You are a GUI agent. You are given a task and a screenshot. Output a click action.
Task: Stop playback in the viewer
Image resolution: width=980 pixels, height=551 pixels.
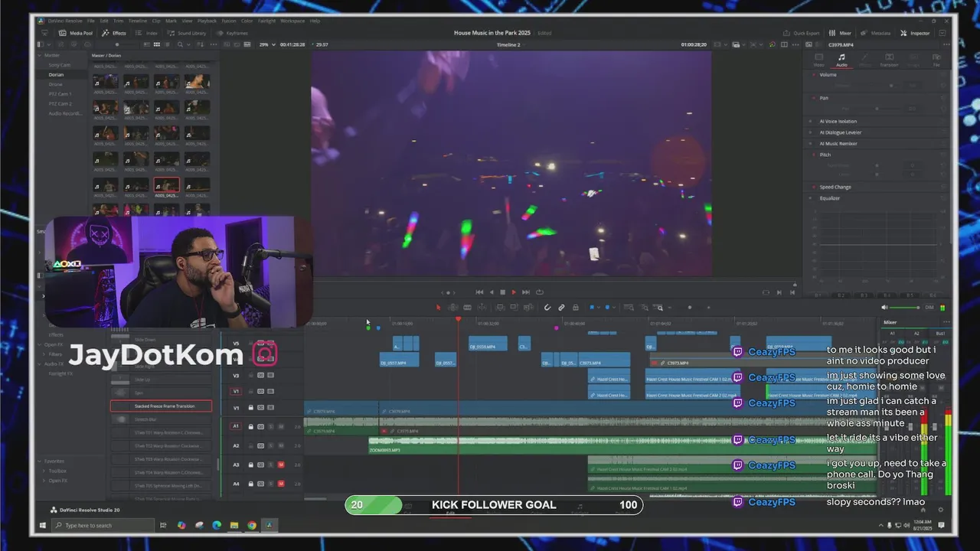pyautogui.click(x=502, y=292)
